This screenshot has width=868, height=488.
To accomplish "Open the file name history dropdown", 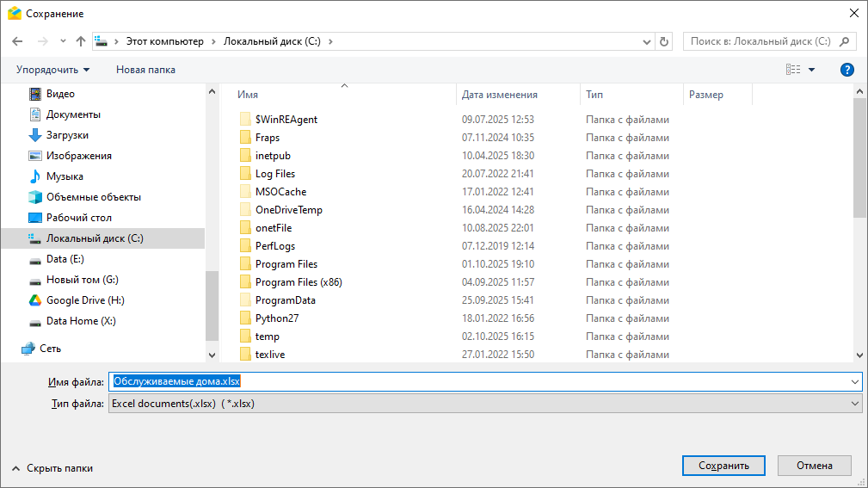I will [x=854, y=382].
